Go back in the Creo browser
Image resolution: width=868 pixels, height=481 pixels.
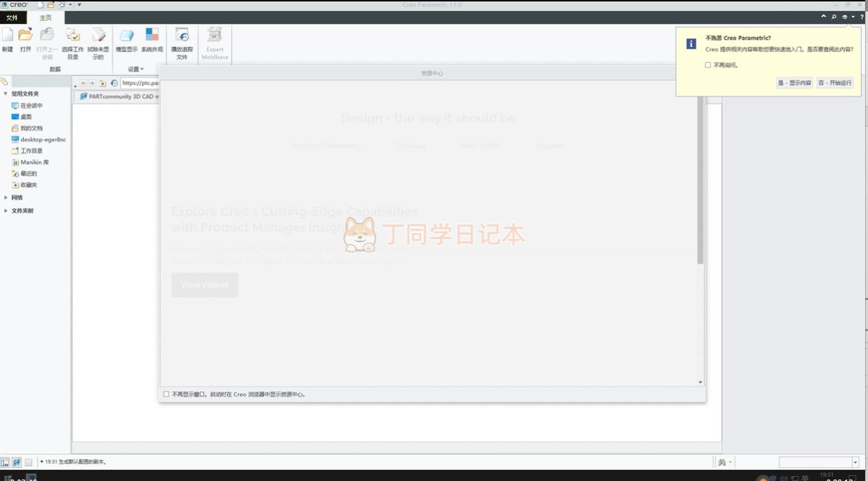(x=83, y=83)
